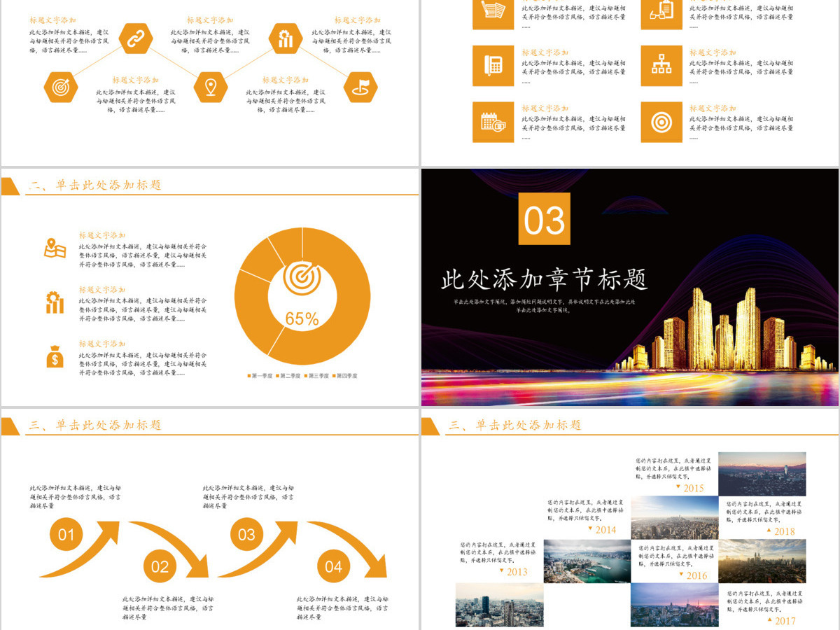Click the chain link hexagon icon
This screenshot has width=840, height=630.
point(135,38)
